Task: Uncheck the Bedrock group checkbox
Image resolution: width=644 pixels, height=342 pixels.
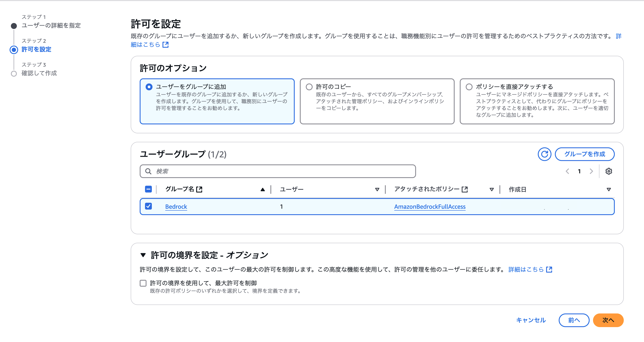Action: click(x=148, y=206)
